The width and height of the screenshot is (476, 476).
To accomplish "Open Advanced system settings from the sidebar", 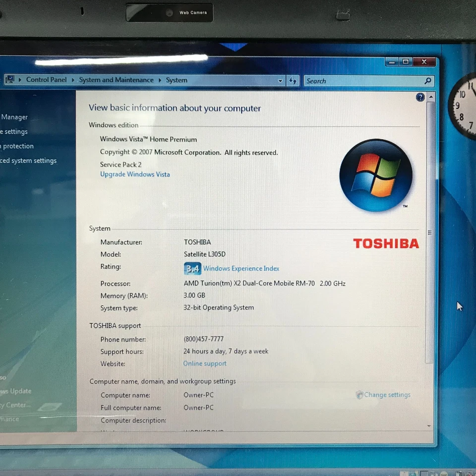I will click(x=28, y=161).
